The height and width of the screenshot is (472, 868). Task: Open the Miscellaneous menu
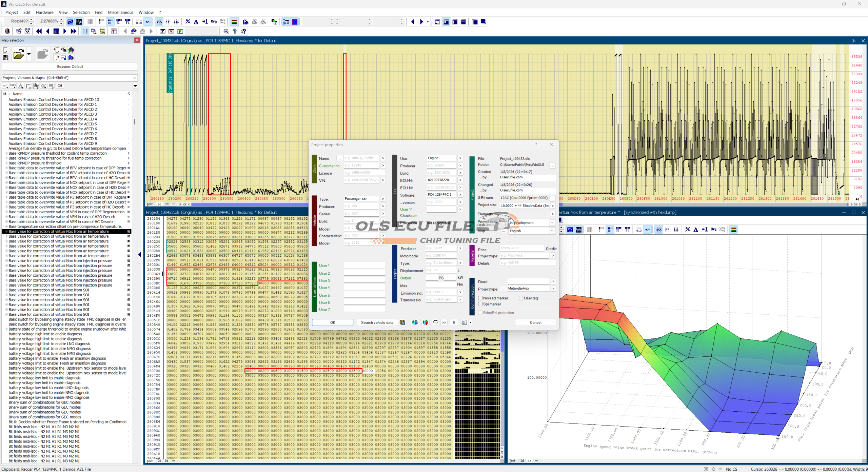click(120, 12)
